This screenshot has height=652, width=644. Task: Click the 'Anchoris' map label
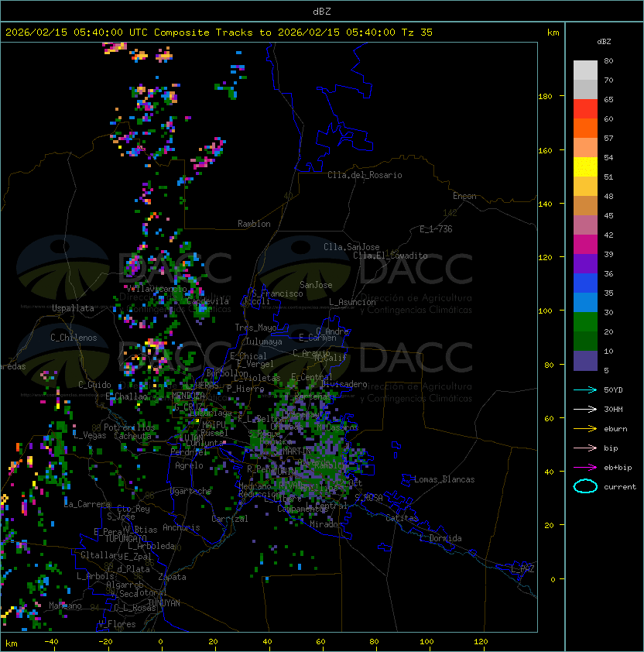181,527
